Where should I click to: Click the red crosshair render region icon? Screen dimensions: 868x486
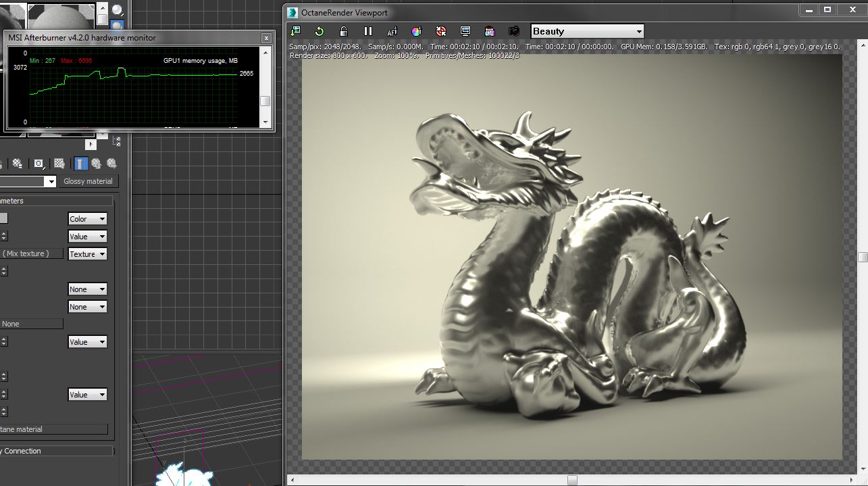click(x=441, y=31)
